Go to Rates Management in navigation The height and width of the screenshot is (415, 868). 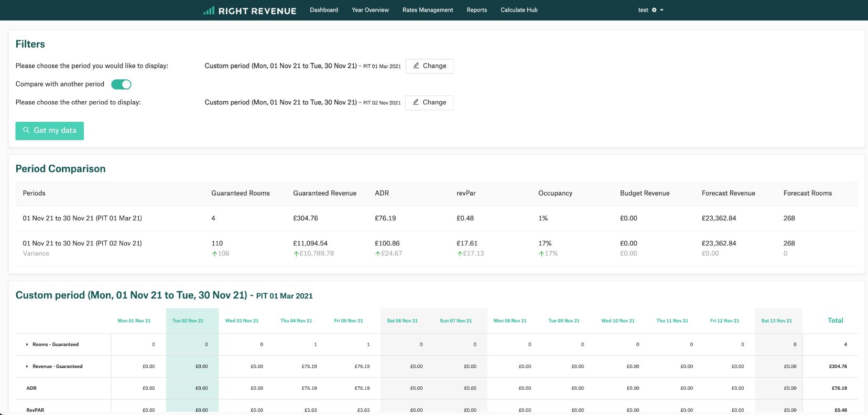(x=428, y=10)
